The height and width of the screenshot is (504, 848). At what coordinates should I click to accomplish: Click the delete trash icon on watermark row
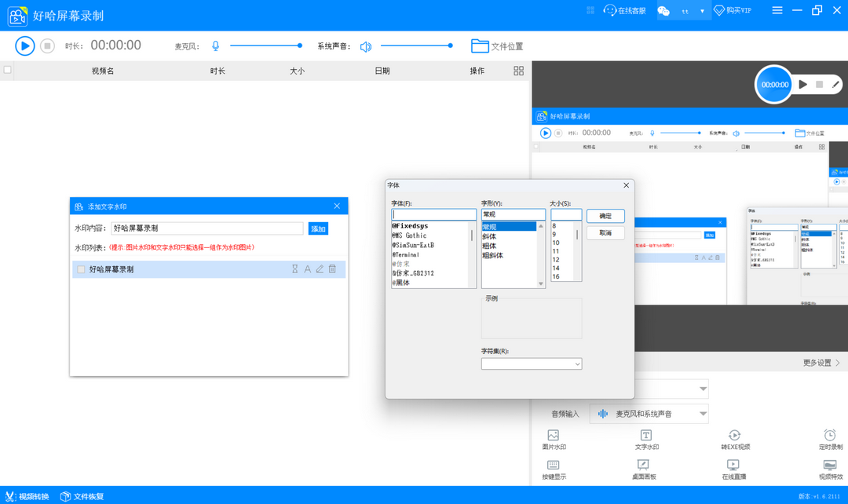tap(332, 269)
